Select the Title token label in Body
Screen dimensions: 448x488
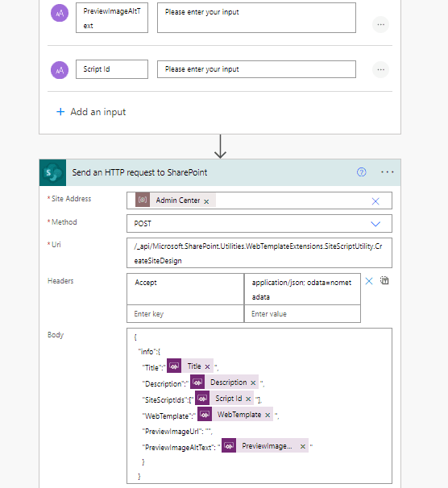[x=194, y=366]
